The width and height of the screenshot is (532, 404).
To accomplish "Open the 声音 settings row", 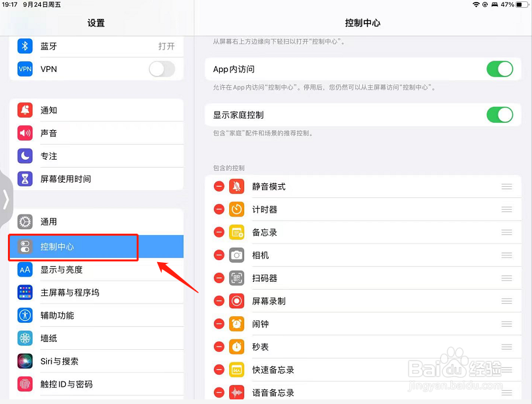I will [96, 133].
